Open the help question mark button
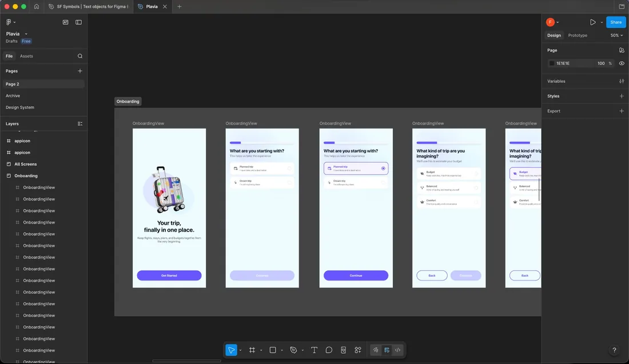Image resolution: width=629 pixels, height=364 pixels. click(614, 350)
